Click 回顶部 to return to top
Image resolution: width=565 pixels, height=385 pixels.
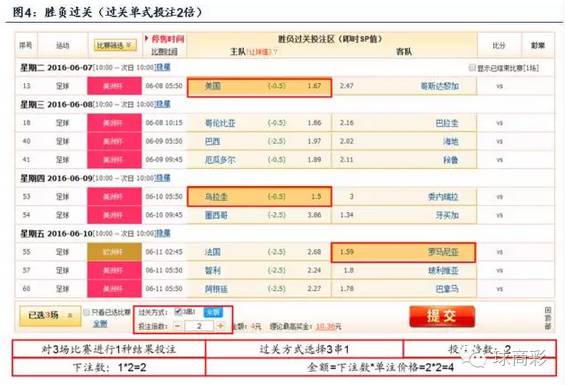[x=548, y=318]
